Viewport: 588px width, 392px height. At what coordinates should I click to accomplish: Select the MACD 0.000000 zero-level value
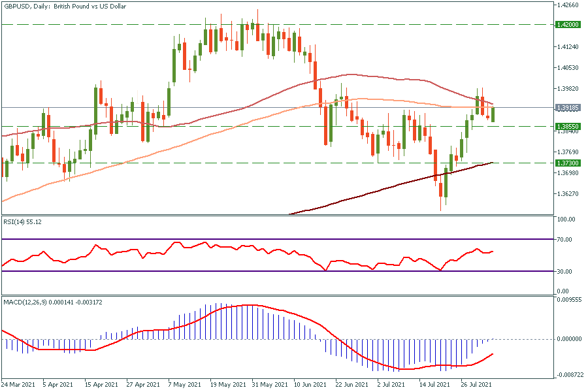click(x=566, y=339)
